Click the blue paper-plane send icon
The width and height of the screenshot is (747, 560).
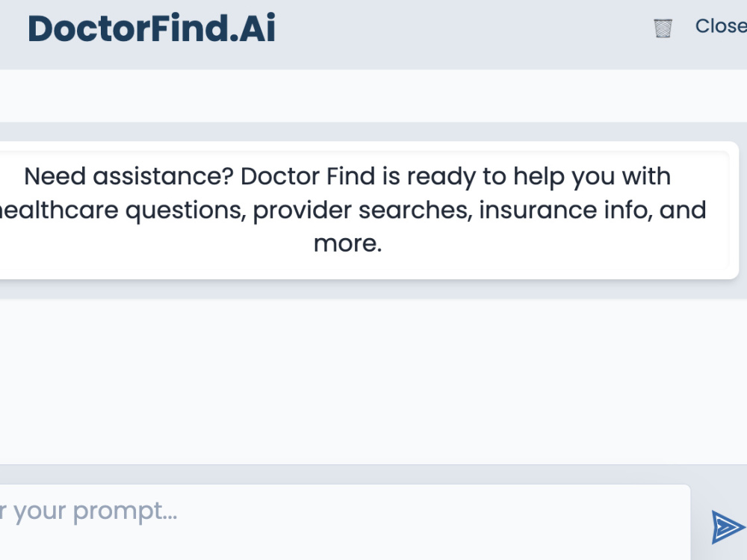[x=728, y=526]
